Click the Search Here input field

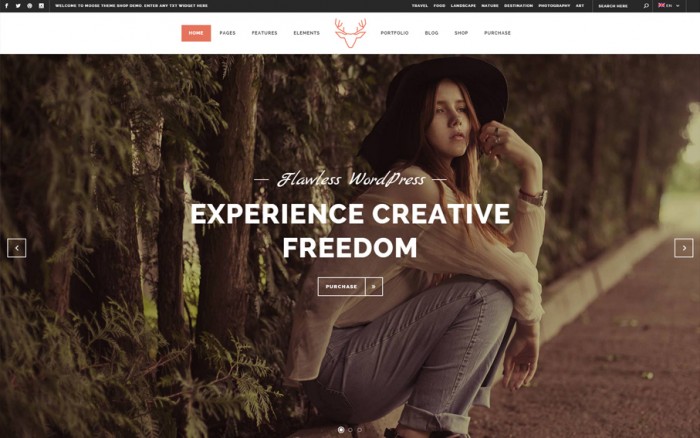pyautogui.click(x=618, y=6)
